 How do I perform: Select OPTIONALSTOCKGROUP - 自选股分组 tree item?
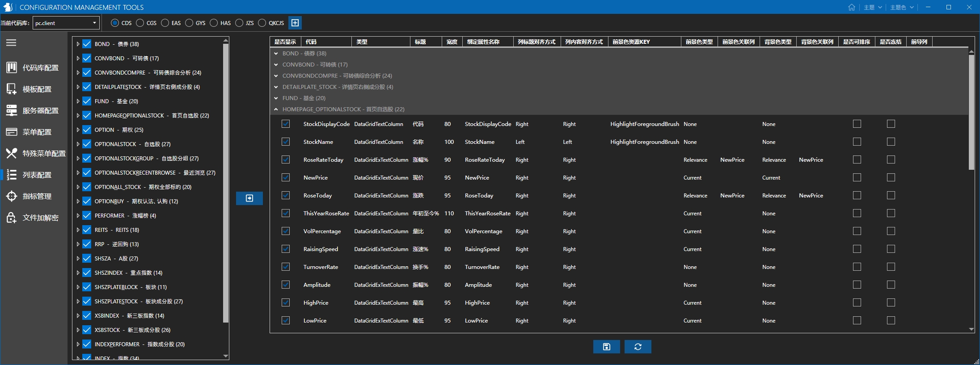click(147, 158)
